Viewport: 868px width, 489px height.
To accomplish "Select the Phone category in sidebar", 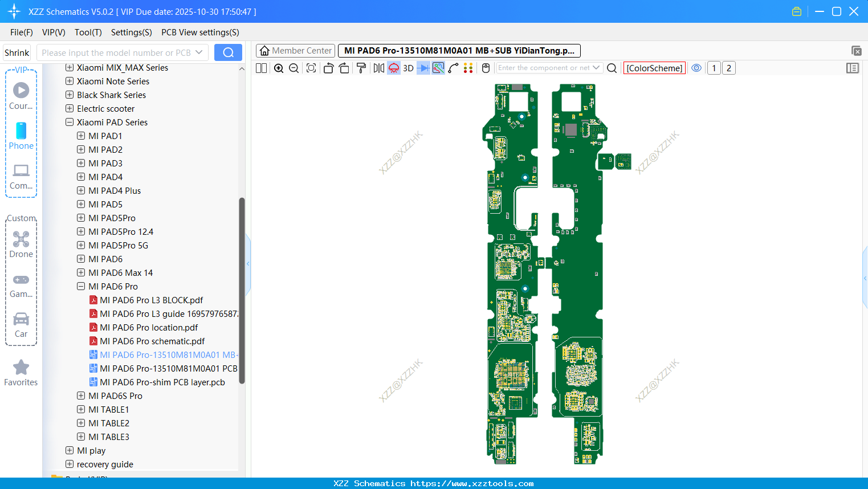I will pos(21,136).
